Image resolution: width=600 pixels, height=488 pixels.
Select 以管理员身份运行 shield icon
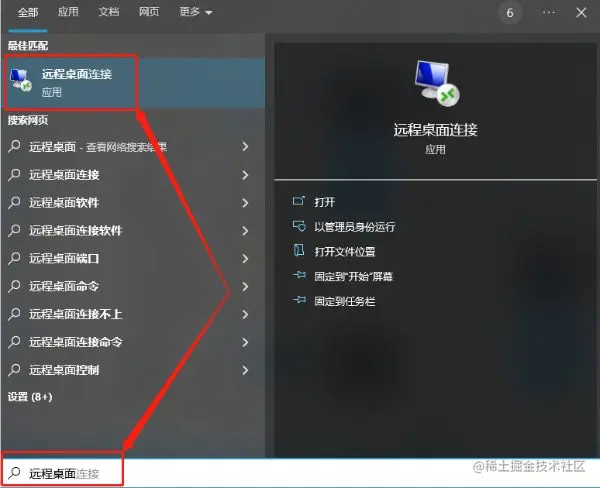pos(299,226)
